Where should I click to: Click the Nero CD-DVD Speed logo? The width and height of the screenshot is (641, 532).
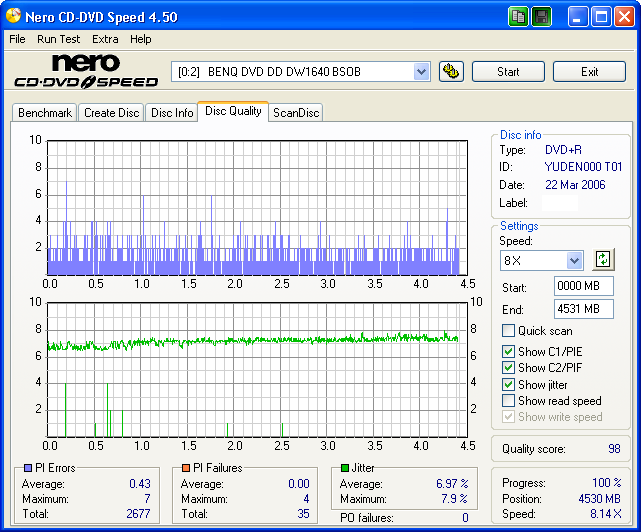[85, 72]
